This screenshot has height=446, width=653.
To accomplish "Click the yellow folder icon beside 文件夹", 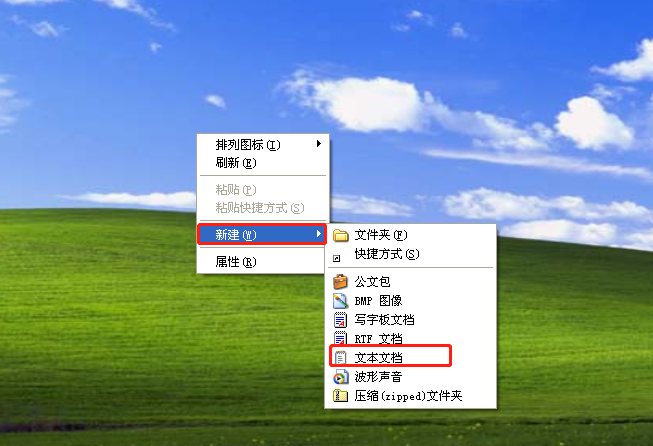I will click(x=341, y=235).
